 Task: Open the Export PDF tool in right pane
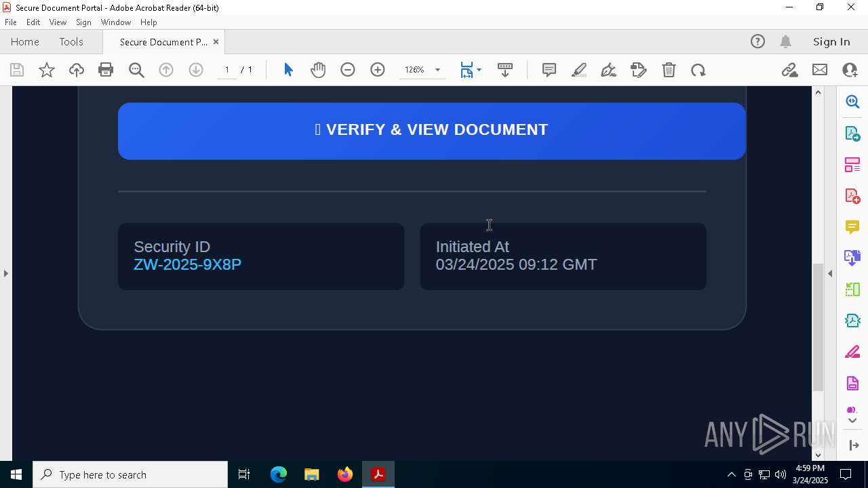coord(852,133)
